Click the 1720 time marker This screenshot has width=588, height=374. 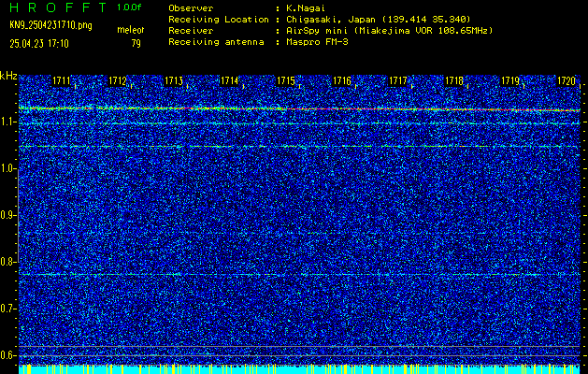pyautogui.click(x=566, y=80)
